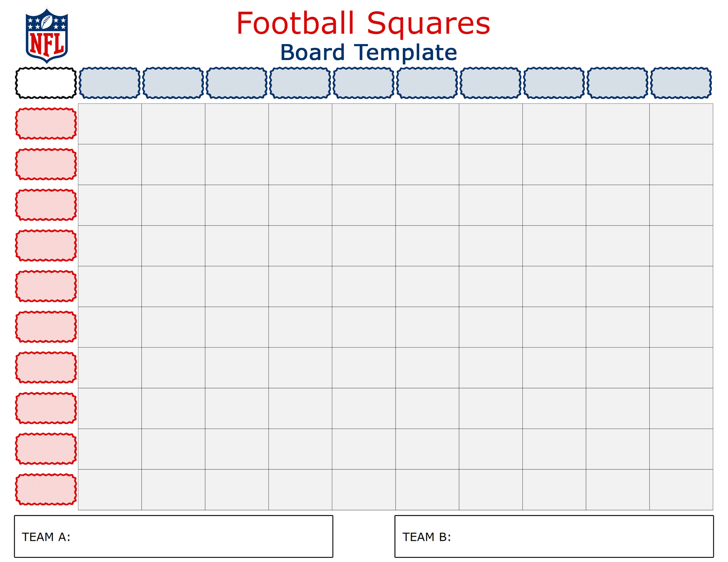The image size is (728, 562).
Task: Click grid square in fifth row, fifth column
Action: coord(364,286)
